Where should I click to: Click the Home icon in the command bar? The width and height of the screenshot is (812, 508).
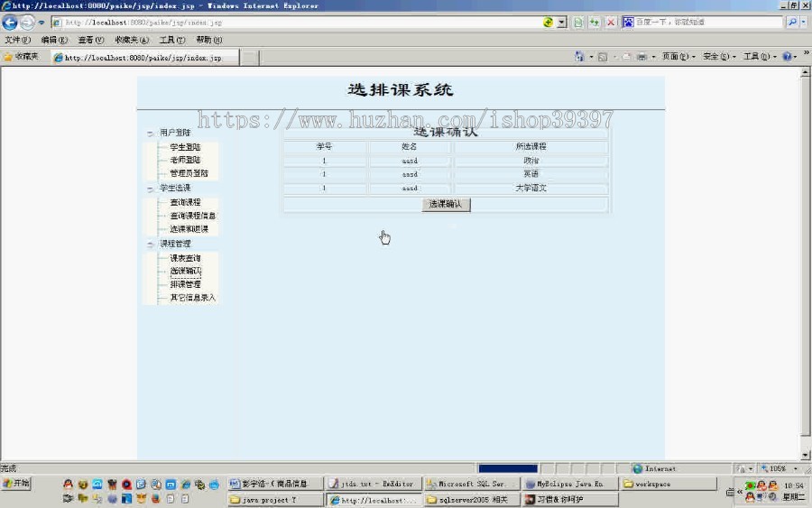pyautogui.click(x=579, y=57)
